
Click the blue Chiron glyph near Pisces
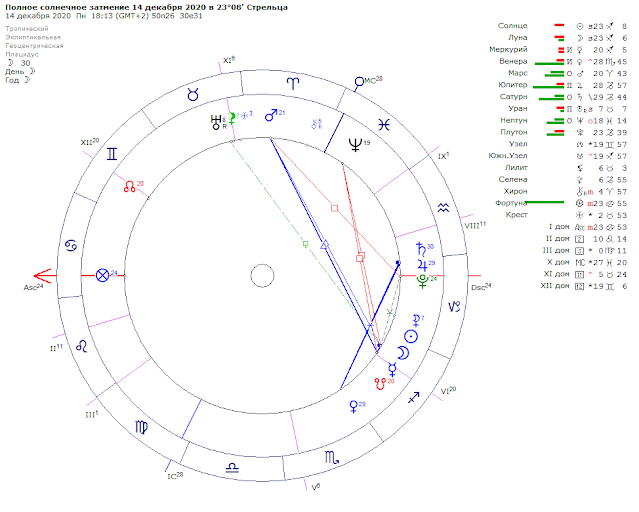[x=315, y=124]
